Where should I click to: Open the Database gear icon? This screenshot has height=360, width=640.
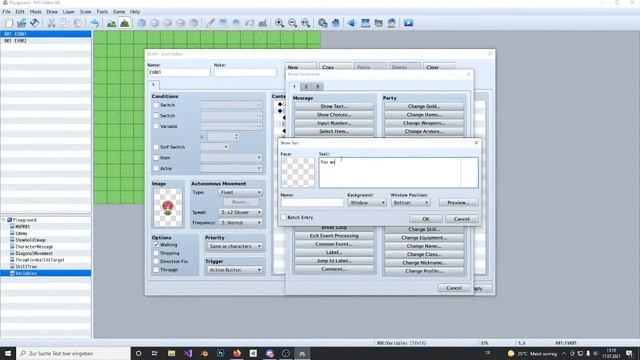(322, 23)
